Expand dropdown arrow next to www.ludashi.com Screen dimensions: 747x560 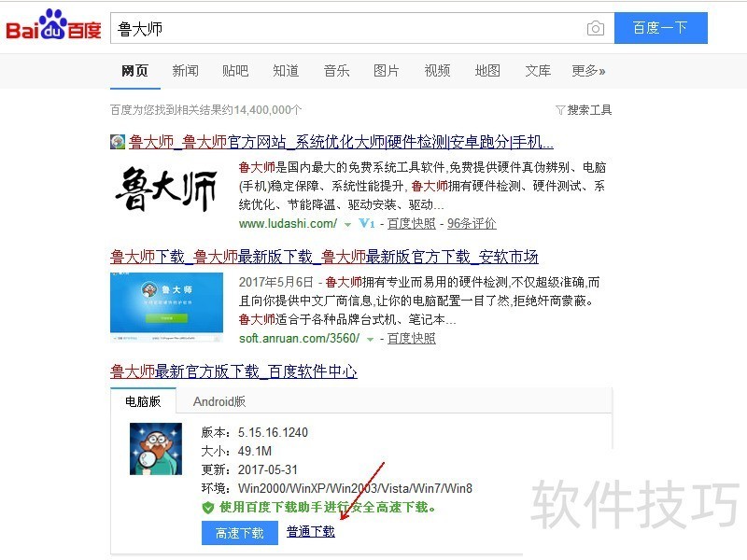(347, 224)
